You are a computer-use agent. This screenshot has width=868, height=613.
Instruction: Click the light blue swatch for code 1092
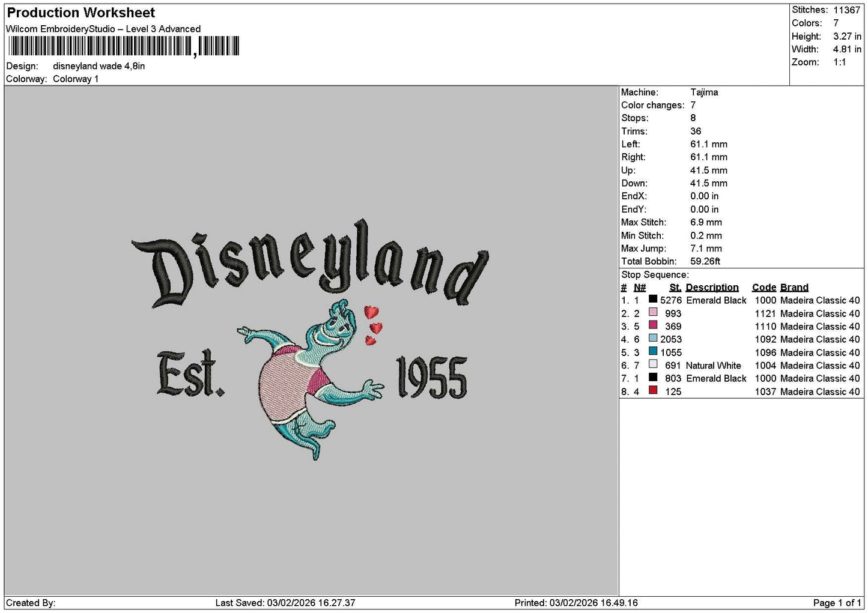653,338
